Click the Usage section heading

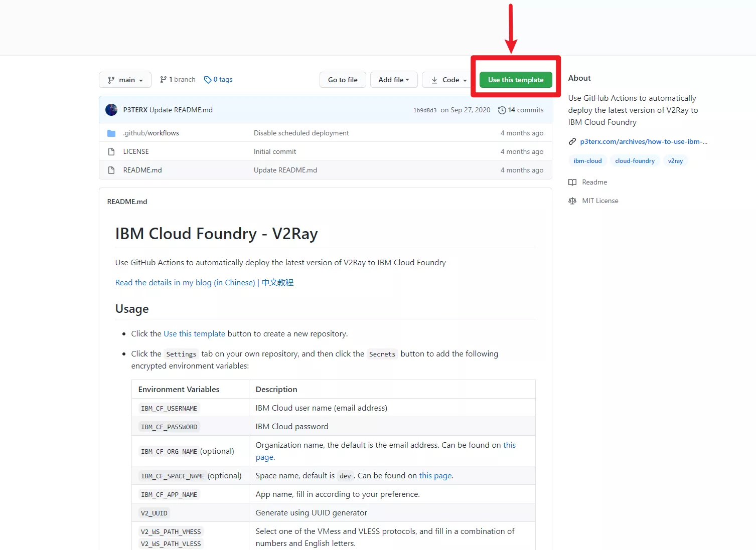(x=132, y=309)
